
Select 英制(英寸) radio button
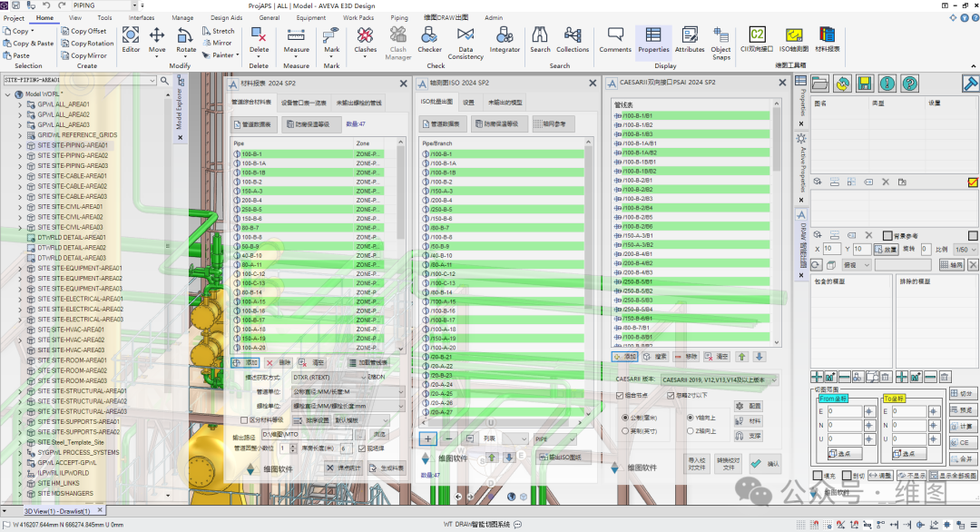pos(625,431)
